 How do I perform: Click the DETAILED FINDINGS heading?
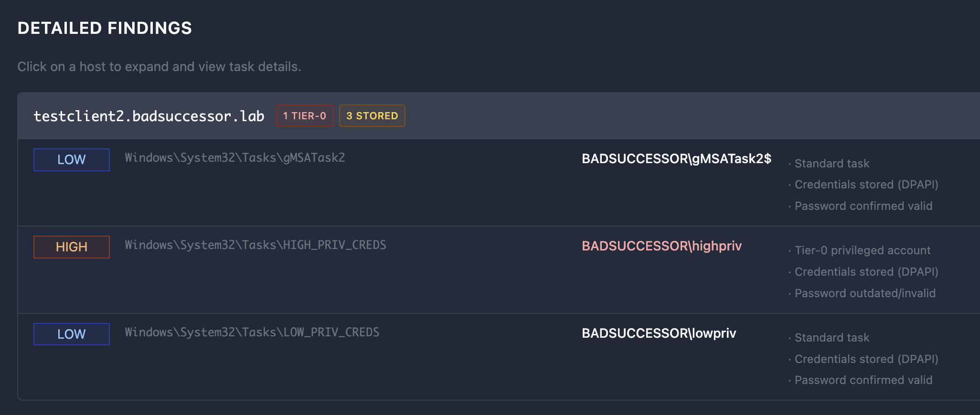click(105, 28)
